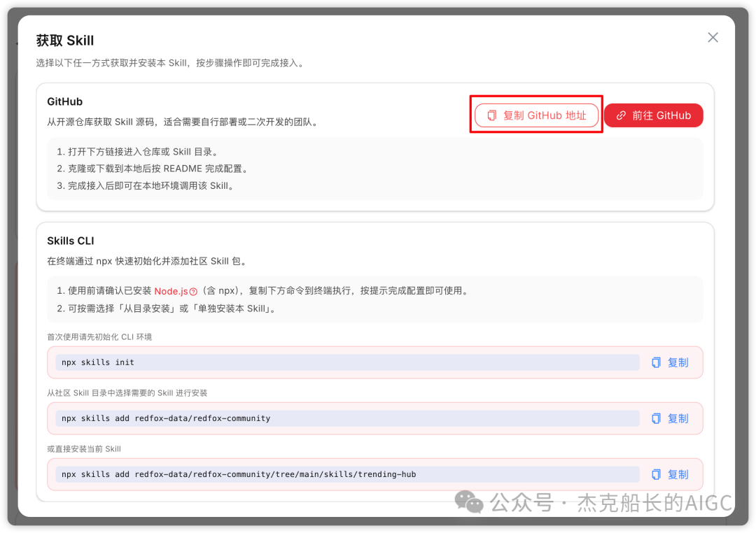Close the 获取 Skill dialog

coord(713,38)
